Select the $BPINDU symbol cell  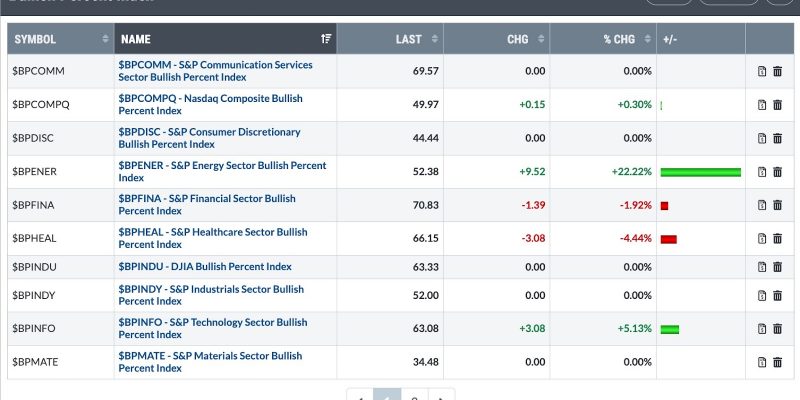tap(61, 267)
